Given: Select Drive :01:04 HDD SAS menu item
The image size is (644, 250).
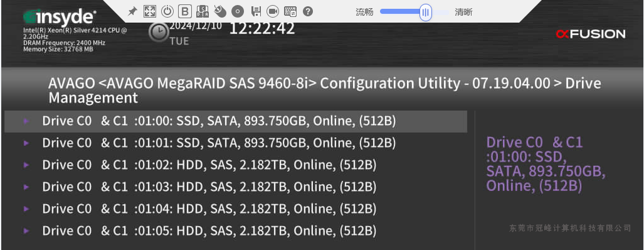Looking at the screenshot, I should 235,209.
